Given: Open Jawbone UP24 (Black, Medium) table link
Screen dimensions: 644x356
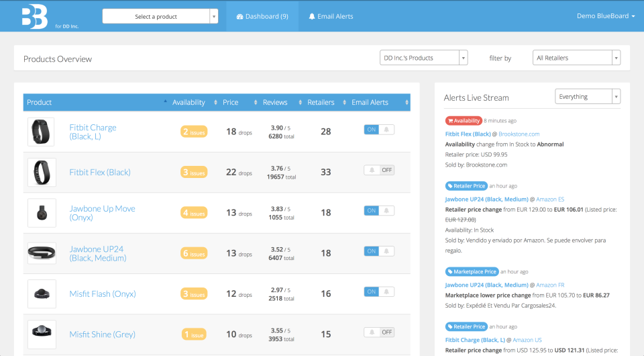Looking at the screenshot, I should (98, 254).
